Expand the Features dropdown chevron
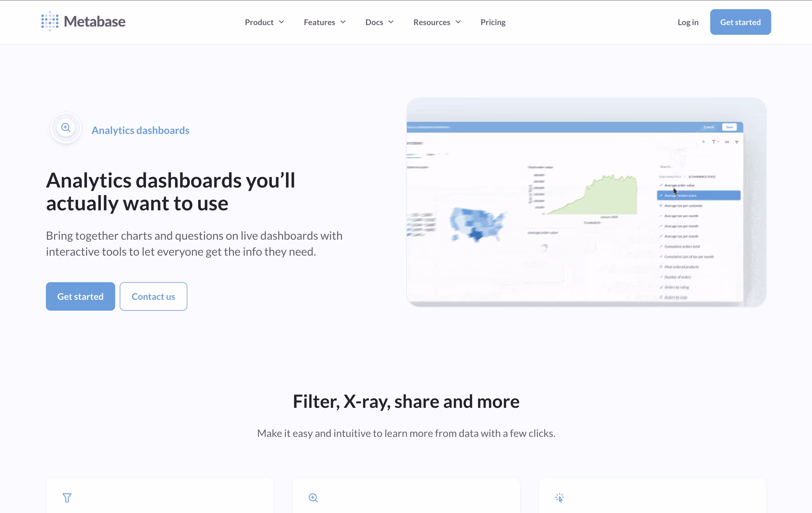Viewport: 812px width, 513px height. 343,22
